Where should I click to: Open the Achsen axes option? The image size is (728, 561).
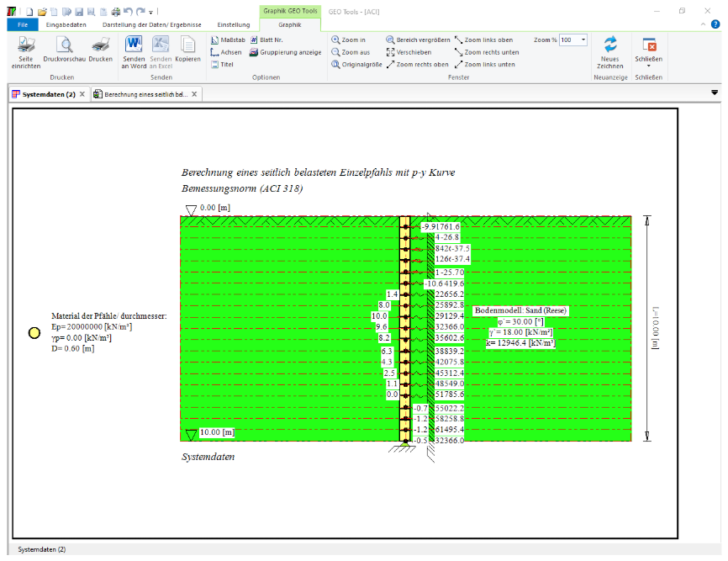coord(226,52)
